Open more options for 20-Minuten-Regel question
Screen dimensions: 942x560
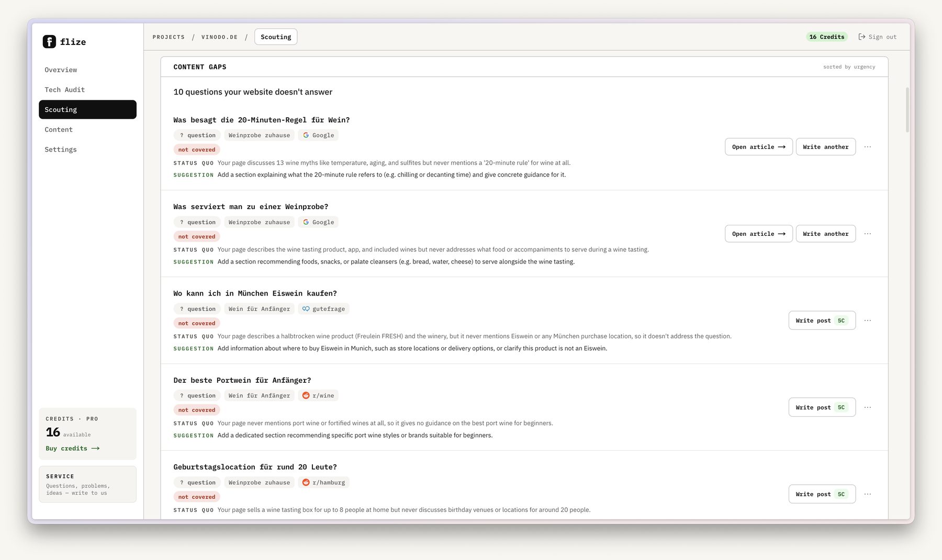coord(868,147)
